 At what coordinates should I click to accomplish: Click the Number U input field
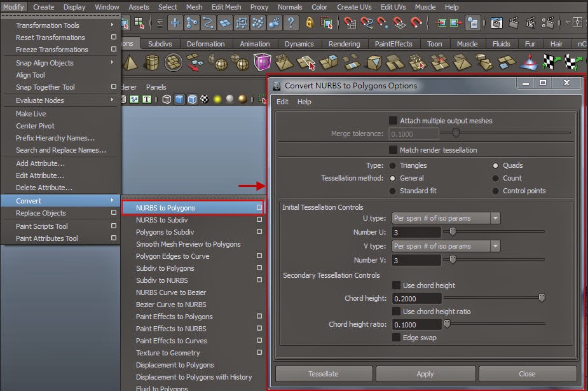click(416, 231)
